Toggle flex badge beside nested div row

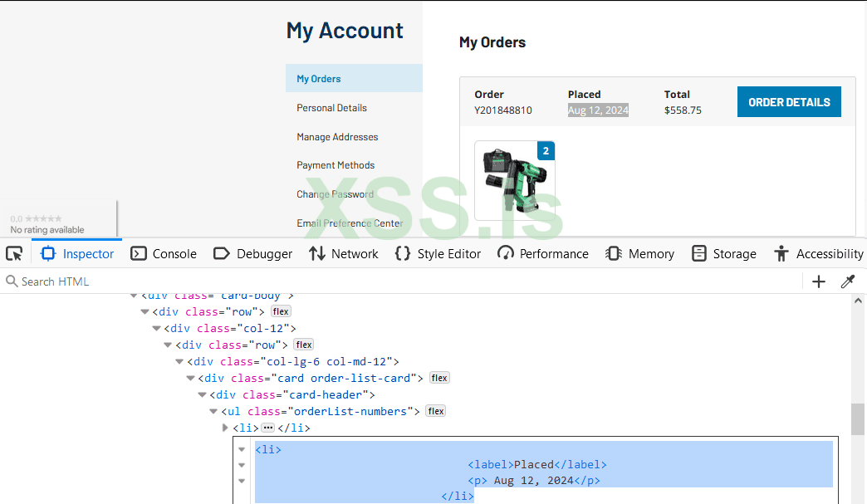304,345
